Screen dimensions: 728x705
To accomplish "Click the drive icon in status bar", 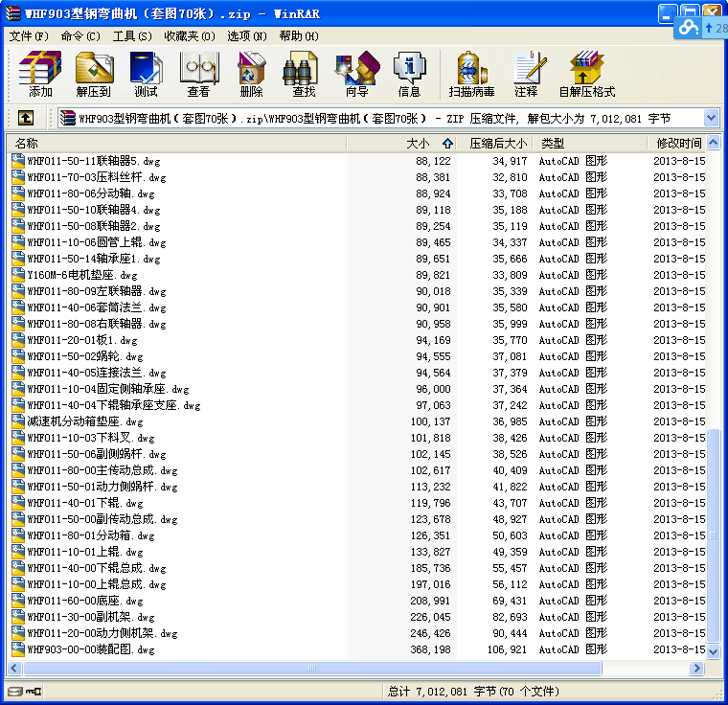I will (x=15, y=692).
